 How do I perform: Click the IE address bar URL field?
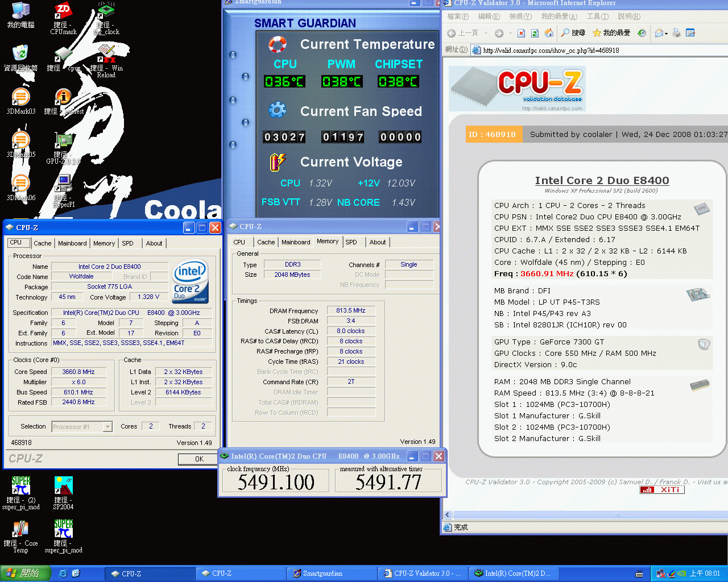tap(601, 50)
